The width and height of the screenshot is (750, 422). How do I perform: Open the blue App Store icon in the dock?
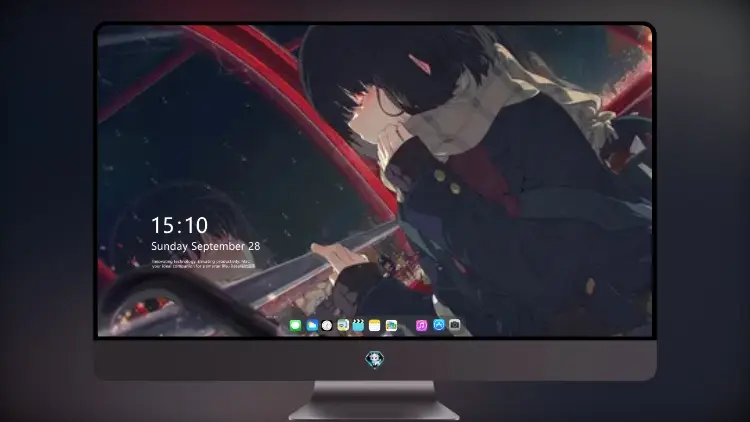point(439,325)
